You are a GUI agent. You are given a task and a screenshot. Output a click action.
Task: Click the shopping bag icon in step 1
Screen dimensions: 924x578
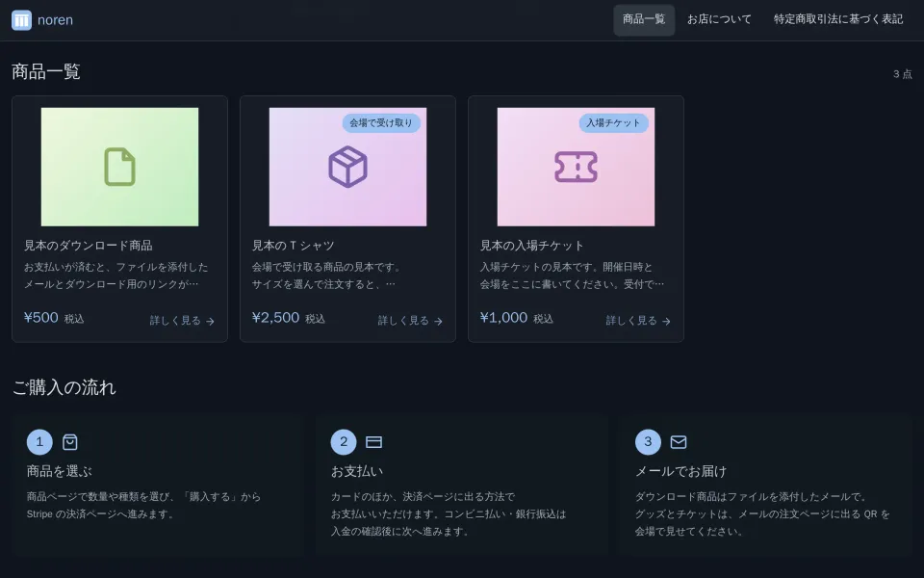click(x=70, y=442)
